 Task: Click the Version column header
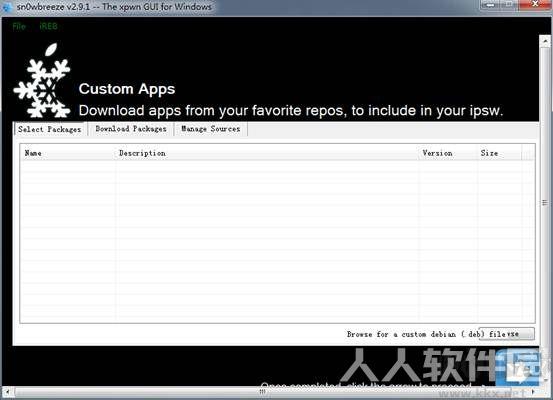(x=448, y=153)
